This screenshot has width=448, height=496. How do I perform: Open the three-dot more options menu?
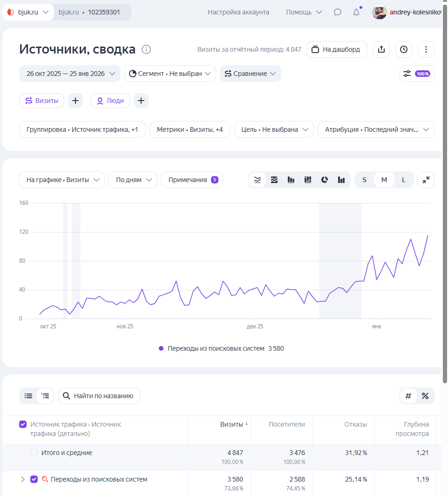tap(426, 49)
